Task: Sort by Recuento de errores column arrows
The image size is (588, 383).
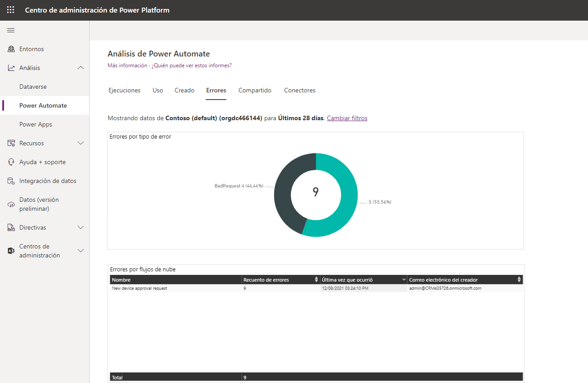Action: [316, 279]
